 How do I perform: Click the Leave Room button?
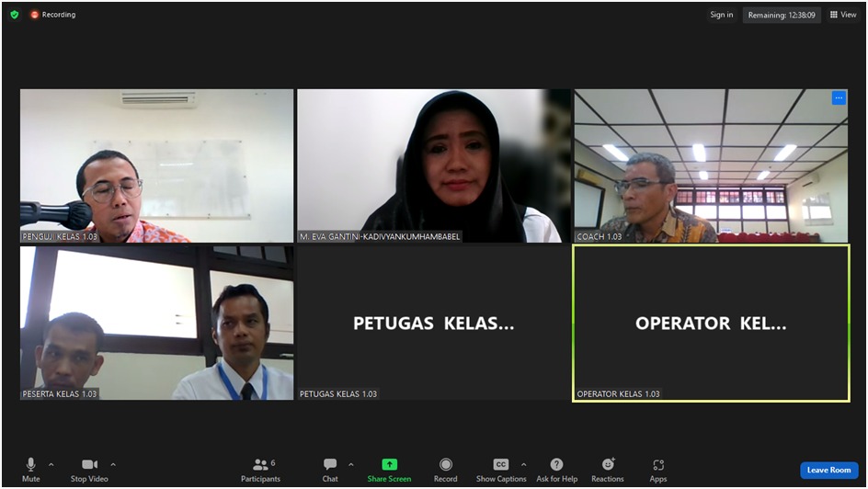(x=828, y=470)
